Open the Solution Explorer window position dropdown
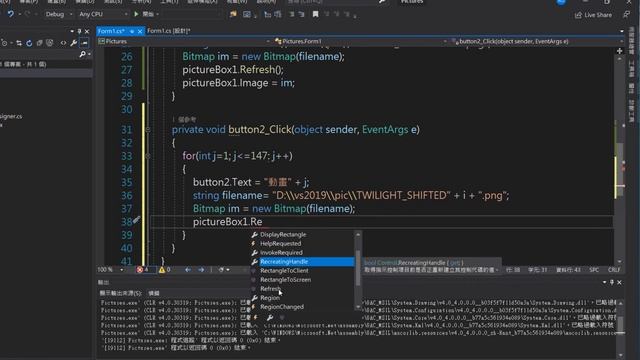Image resolution: width=640 pixels, height=360 pixels. [72, 31]
